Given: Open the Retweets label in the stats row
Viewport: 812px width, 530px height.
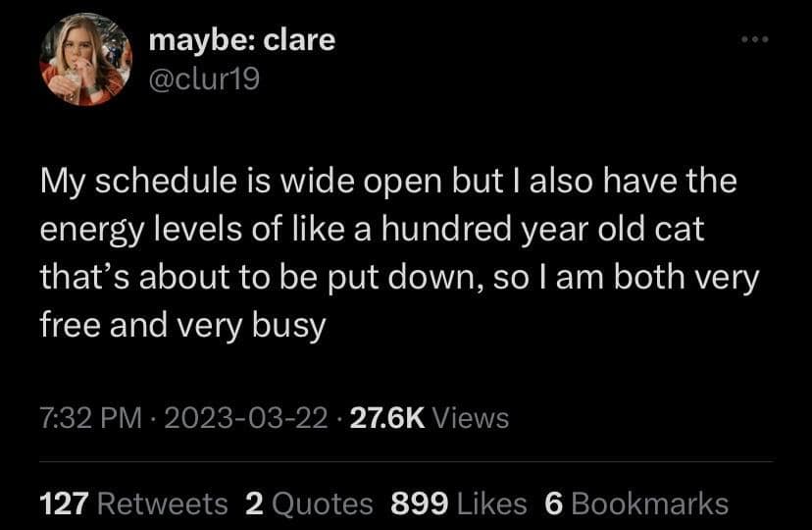Looking at the screenshot, I should pyautogui.click(x=163, y=503).
